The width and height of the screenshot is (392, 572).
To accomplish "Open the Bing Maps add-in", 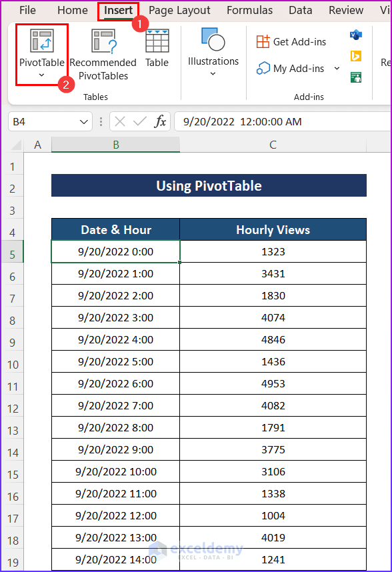I will 356,55.
